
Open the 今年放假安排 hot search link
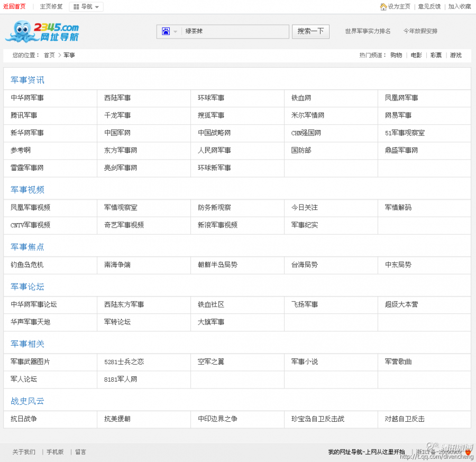pyautogui.click(x=420, y=31)
